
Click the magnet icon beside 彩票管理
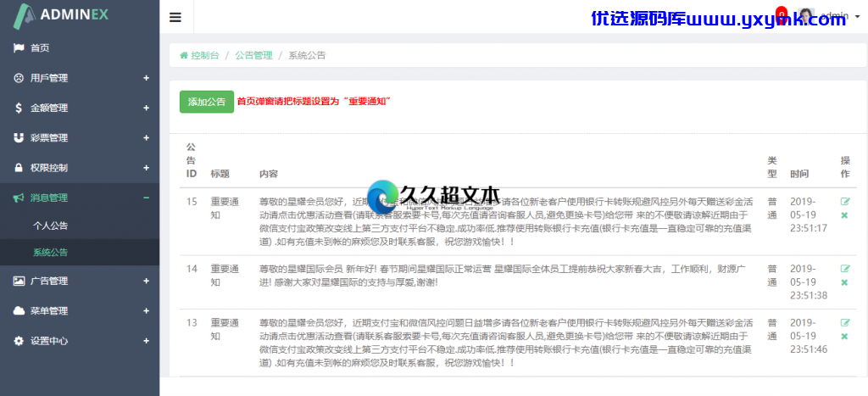click(x=19, y=137)
